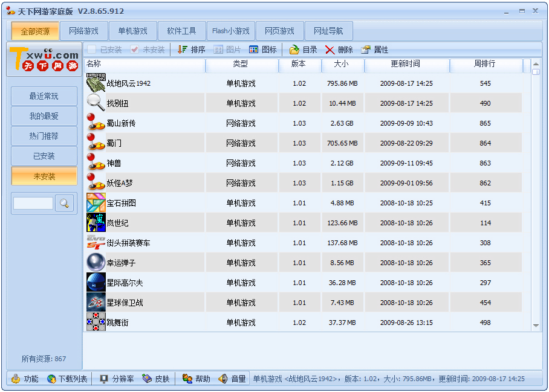The image size is (549, 392).
Task: Open the 功能 menu in bottom bar
Action: tap(16, 379)
